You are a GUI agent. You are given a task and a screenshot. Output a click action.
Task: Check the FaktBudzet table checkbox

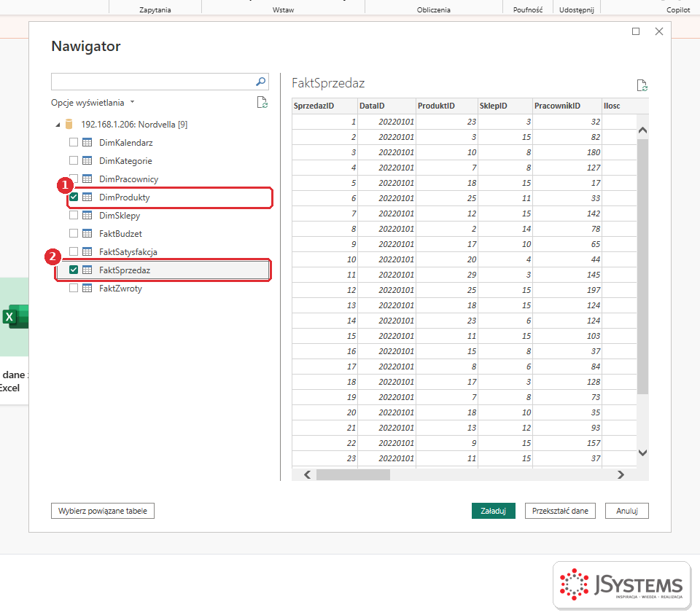tap(74, 233)
